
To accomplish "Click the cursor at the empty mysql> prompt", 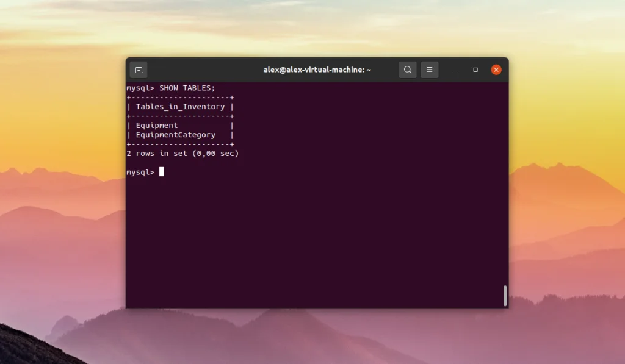I will [161, 172].
